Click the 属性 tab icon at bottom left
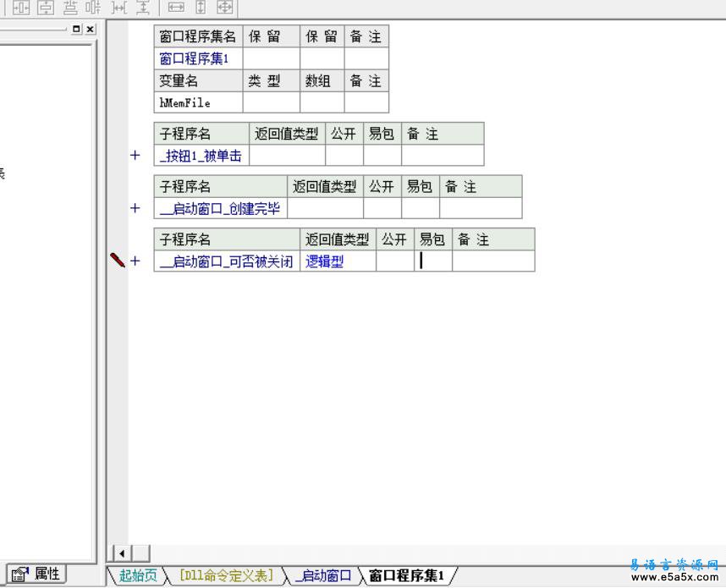 click(19, 574)
